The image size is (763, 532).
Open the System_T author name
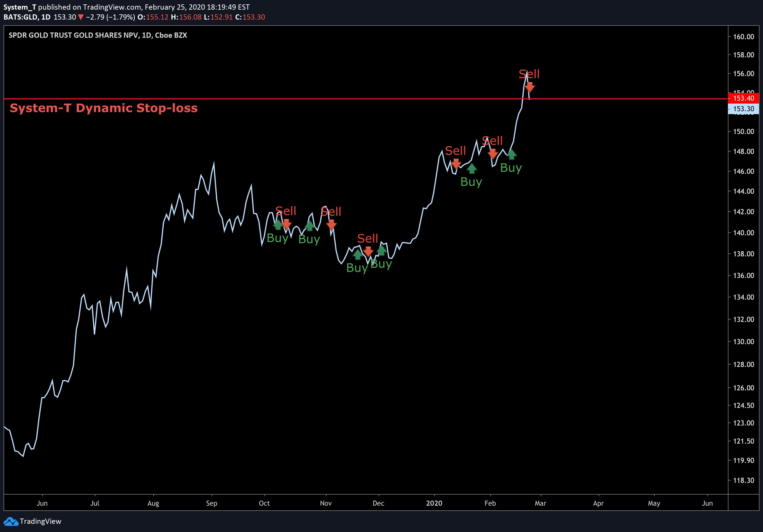pos(20,7)
